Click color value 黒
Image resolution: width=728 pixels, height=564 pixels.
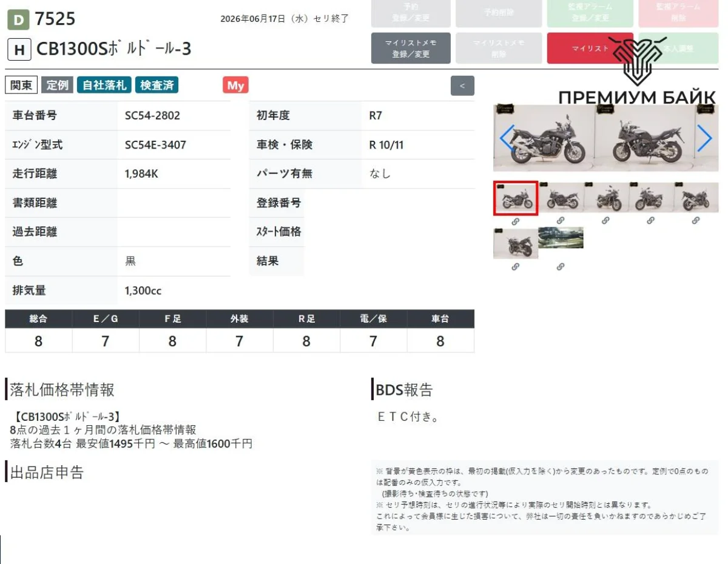click(130, 261)
